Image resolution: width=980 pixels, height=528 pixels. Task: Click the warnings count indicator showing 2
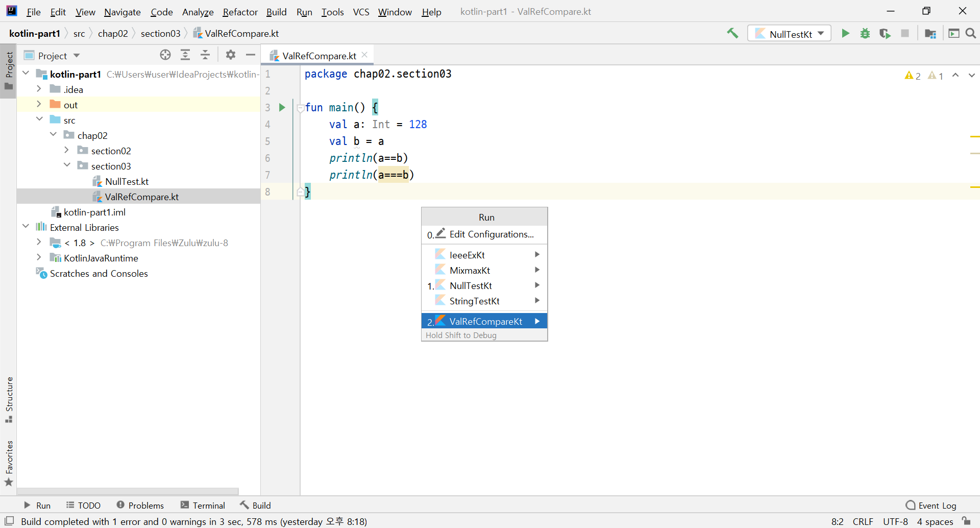coord(913,76)
